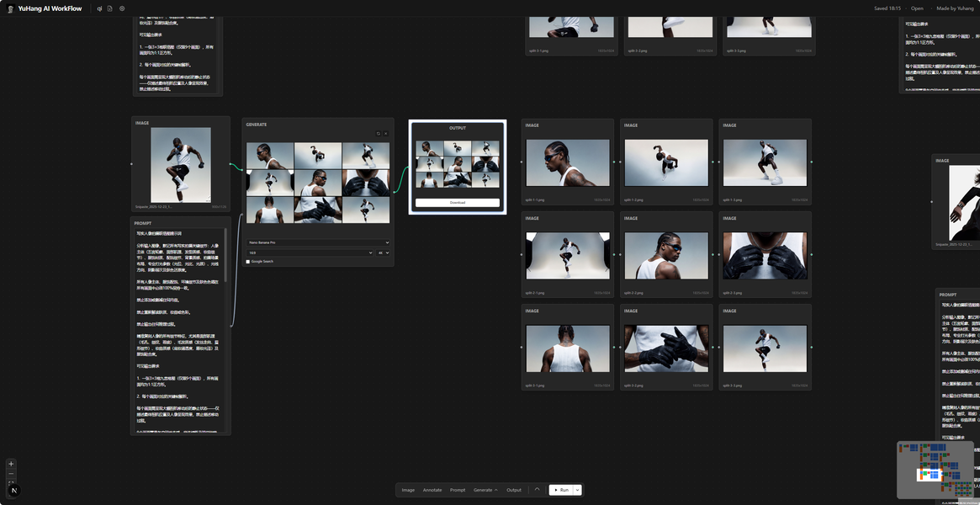The image size is (980, 505).
Task: Enable the Google Search checkbox
Action: tap(248, 261)
